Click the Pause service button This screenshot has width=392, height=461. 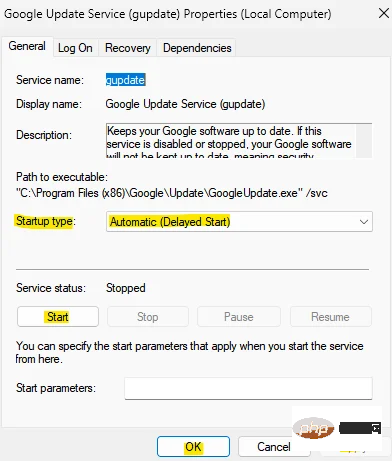click(239, 317)
